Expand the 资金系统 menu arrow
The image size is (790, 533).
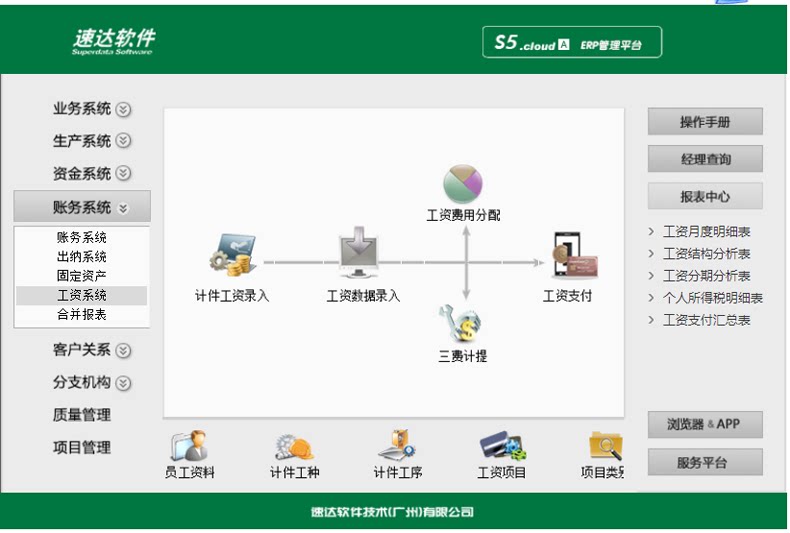pos(123,173)
